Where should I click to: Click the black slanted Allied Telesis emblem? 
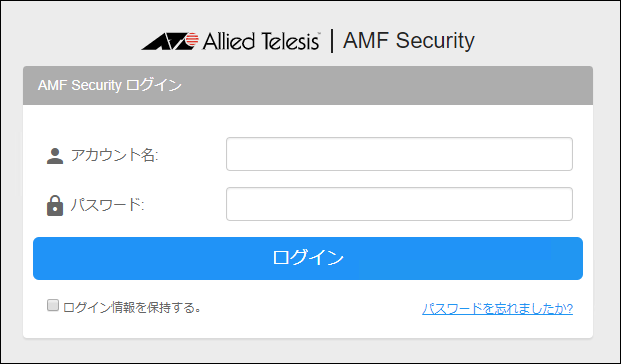tap(166, 41)
